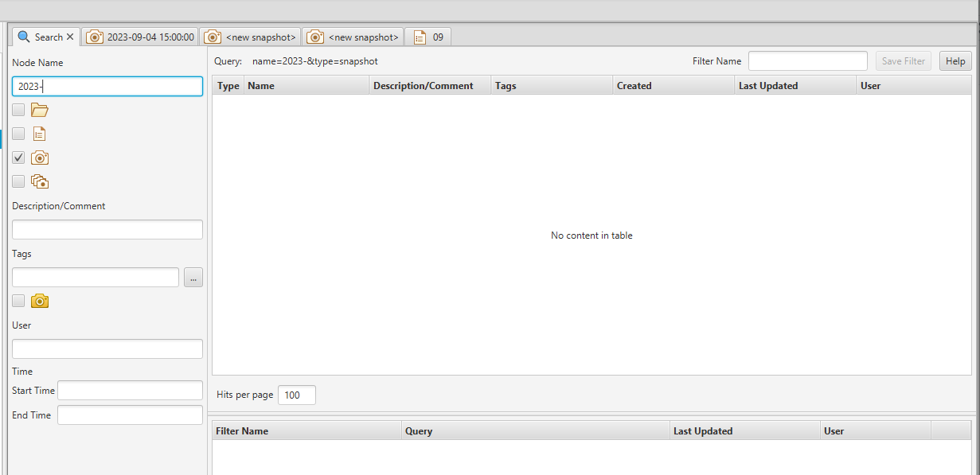Select the snapshot camera icon filter

pos(39,158)
